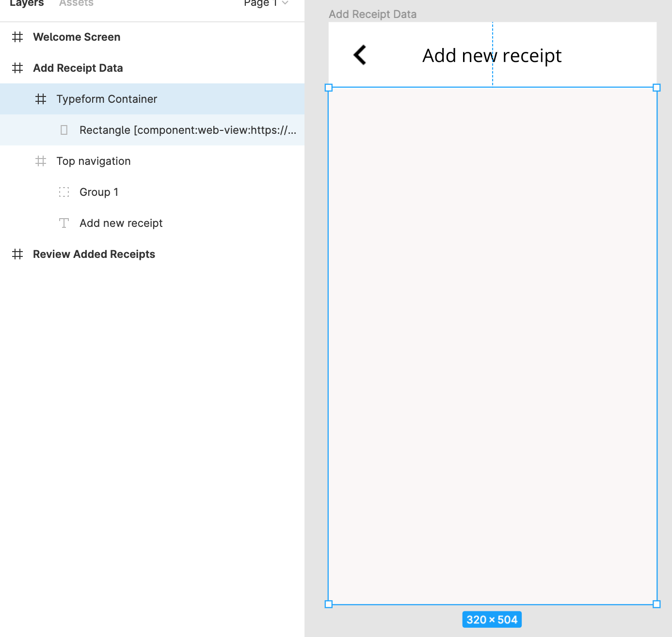Click the Add Receipt Data canvas frame label
The image size is (672, 637).
click(372, 14)
